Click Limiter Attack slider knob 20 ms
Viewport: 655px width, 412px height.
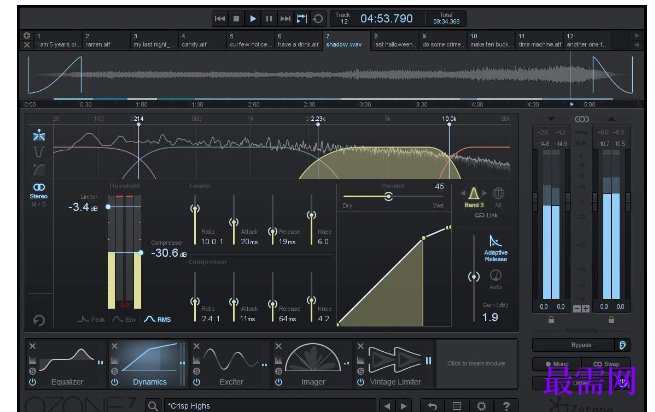(234, 222)
